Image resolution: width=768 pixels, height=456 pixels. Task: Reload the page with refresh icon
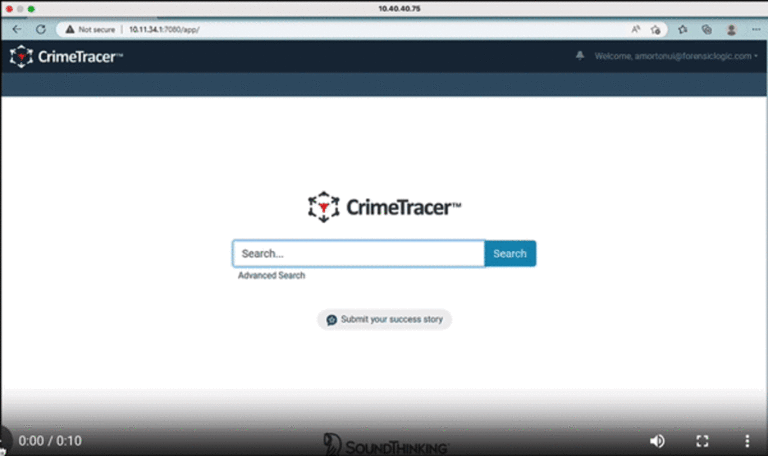pyautogui.click(x=41, y=29)
